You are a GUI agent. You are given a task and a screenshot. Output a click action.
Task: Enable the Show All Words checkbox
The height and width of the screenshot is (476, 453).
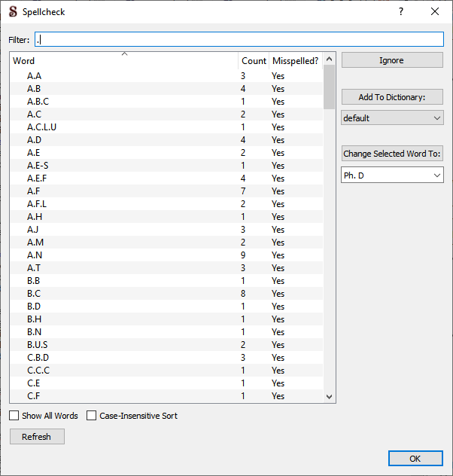click(14, 416)
